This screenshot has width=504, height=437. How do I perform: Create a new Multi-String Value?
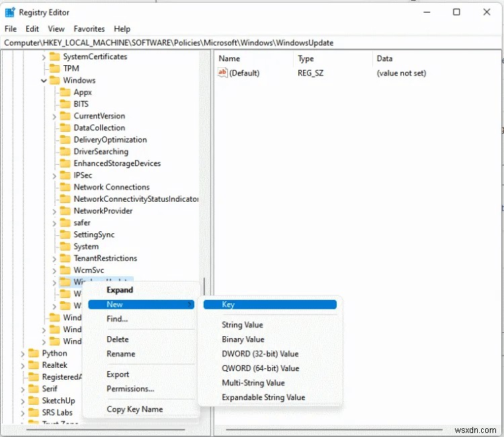(270, 383)
